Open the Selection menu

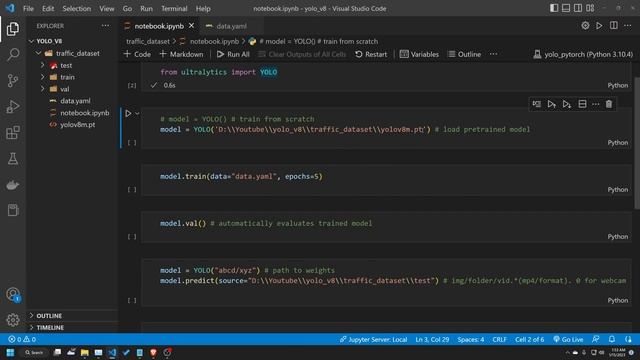[x=76, y=8]
